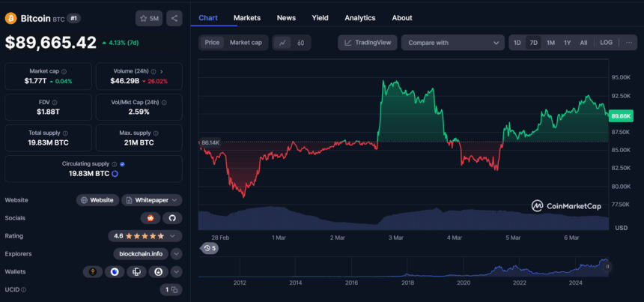
Task: Open the Markets tab
Action: point(247,18)
